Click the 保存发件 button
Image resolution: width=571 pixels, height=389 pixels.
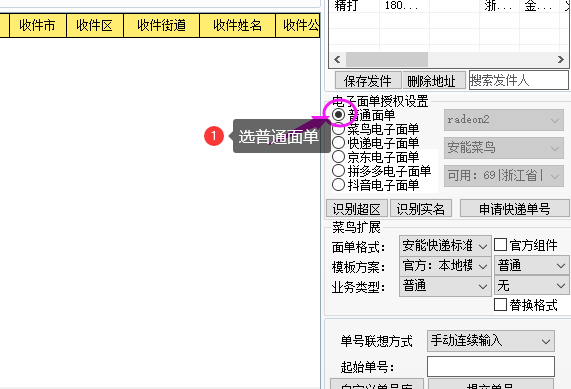click(x=368, y=80)
